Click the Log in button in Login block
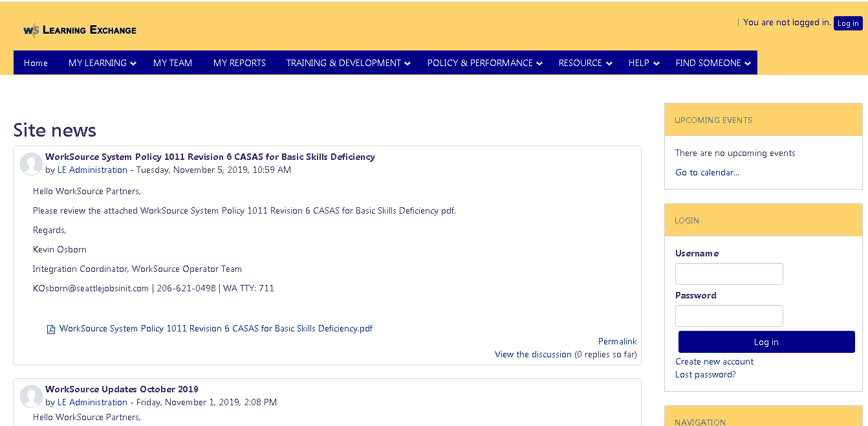This screenshot has height=426, width=868. (766, 342)
